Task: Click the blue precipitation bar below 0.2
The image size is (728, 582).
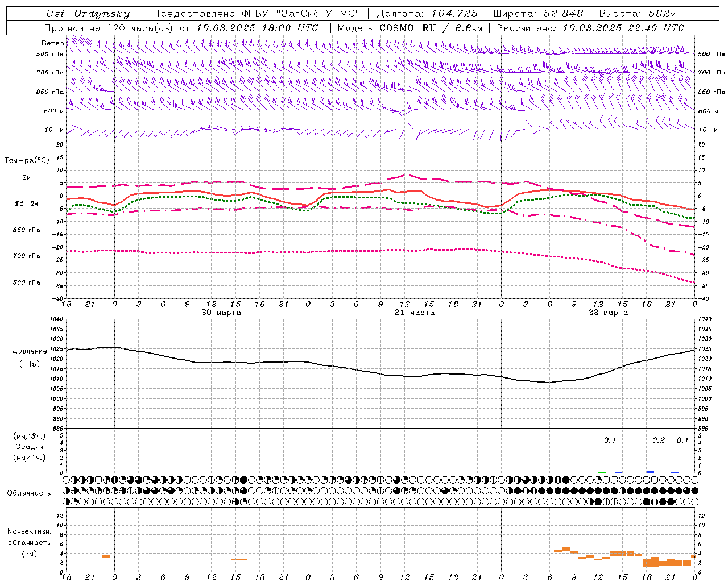Action: pyautogui.click(x=650, y=472)
